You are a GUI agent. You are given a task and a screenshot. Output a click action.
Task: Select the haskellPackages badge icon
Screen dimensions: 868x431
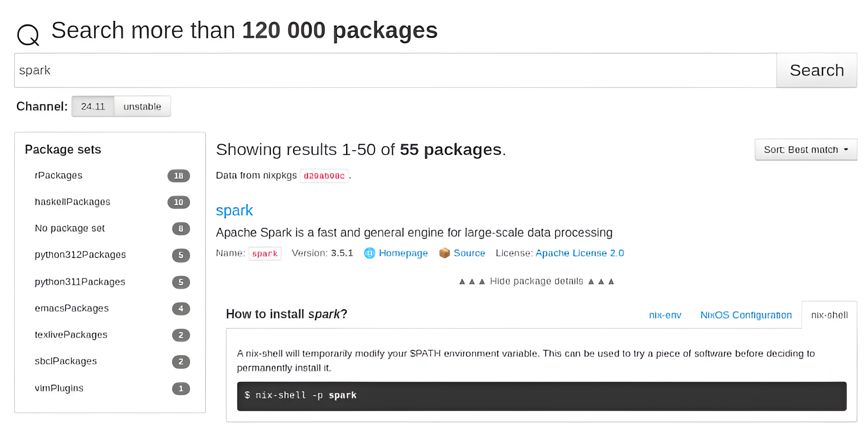(178, 202)
